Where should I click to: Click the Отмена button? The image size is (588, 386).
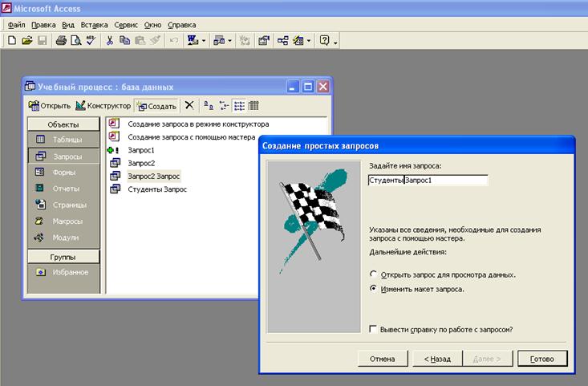[x=383, y=359]
